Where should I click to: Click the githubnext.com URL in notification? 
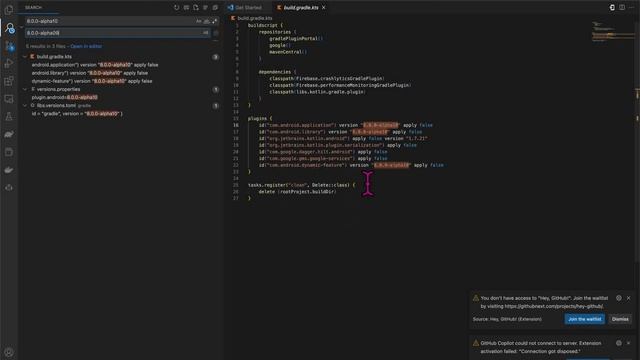tap(553, 306)
